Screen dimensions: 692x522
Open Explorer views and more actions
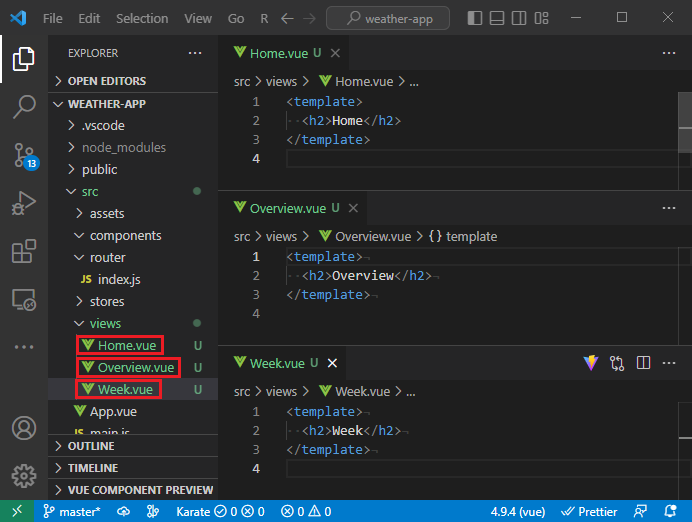pos(195,53)
